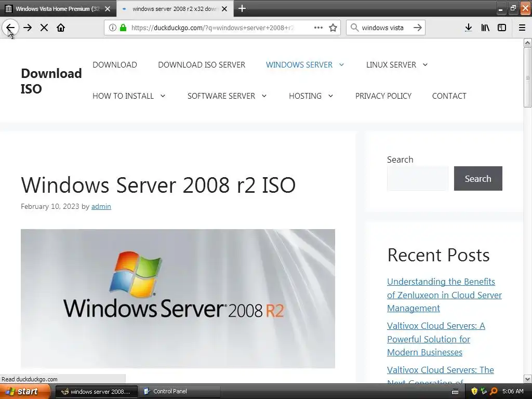Select the windows server 2008 r2 x32 tab

point(175,9)
